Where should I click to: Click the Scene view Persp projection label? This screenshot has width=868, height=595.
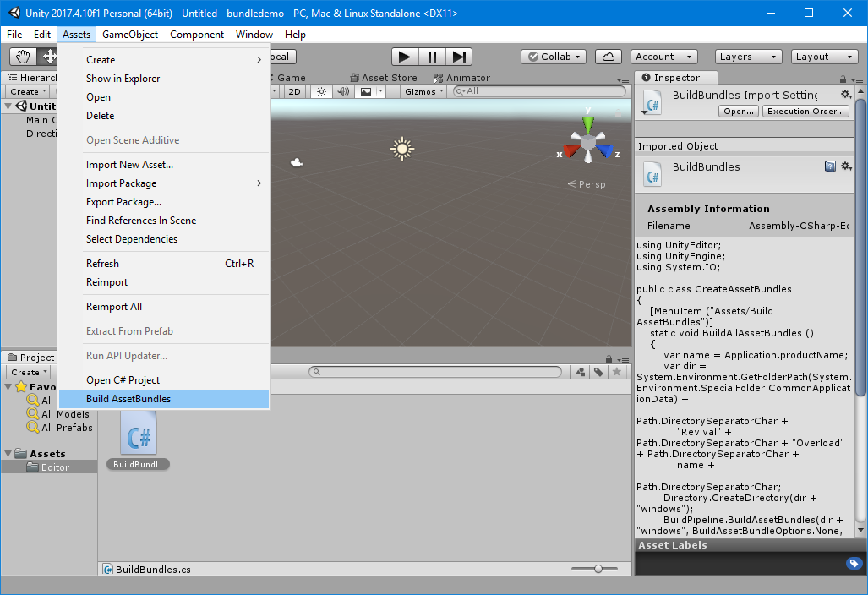(x=587, y=184)
